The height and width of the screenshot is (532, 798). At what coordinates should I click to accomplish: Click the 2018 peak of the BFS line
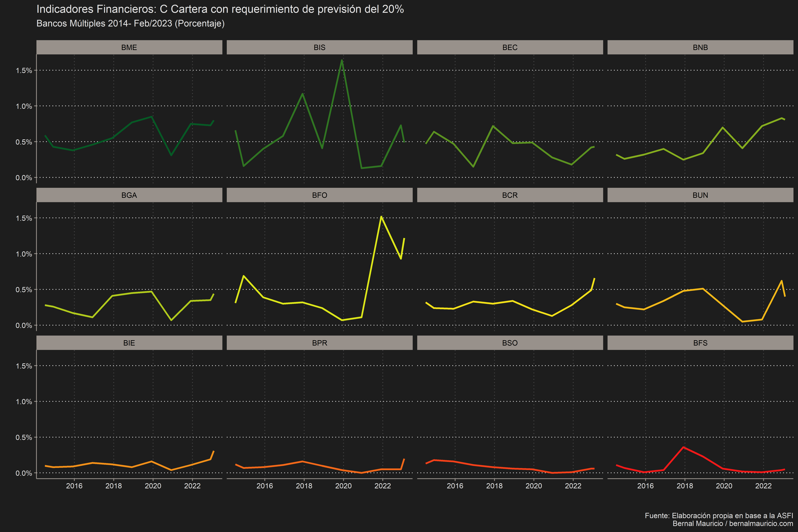coord(684,447)
